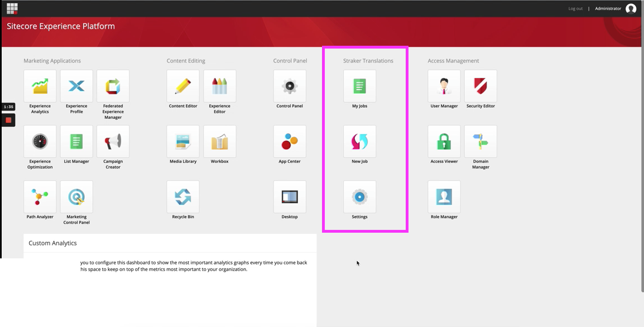The image size is (644, 327).
Task: Click the Administrator user name
Action: [x=608, y=8]
